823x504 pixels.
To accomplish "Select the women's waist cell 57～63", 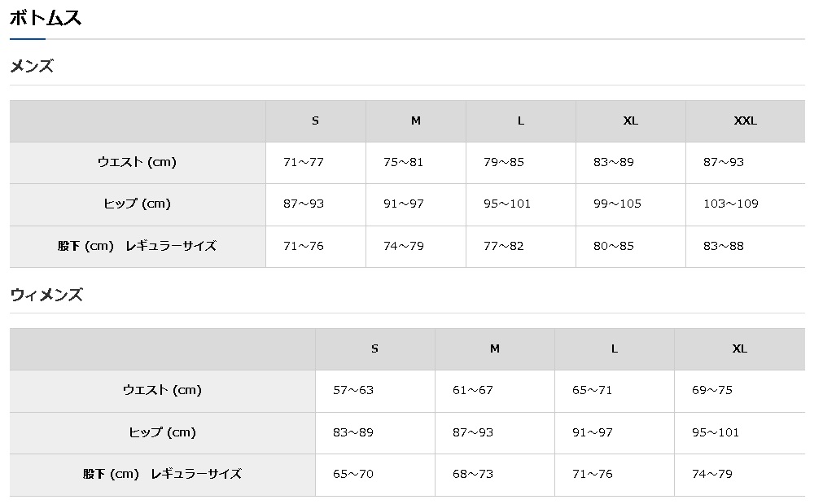I will [353, 390].
